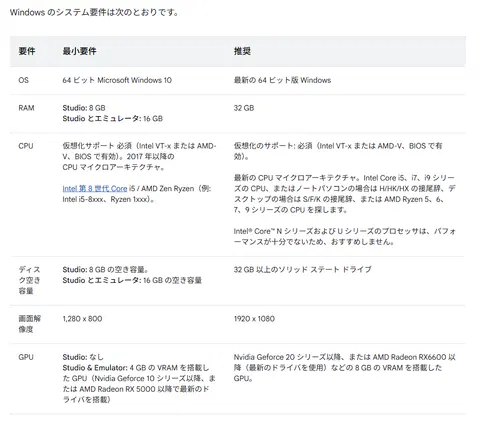The height and width of the screenshot is (422, 482).
Task: Click the RAM row label
Action: tap(26, 108)
